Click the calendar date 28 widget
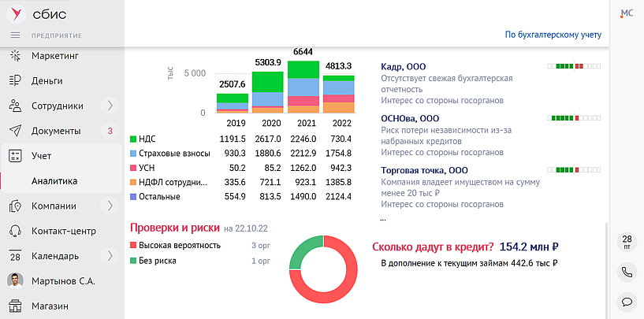This screenshot has width=644, height=319. tap(627, 241)
